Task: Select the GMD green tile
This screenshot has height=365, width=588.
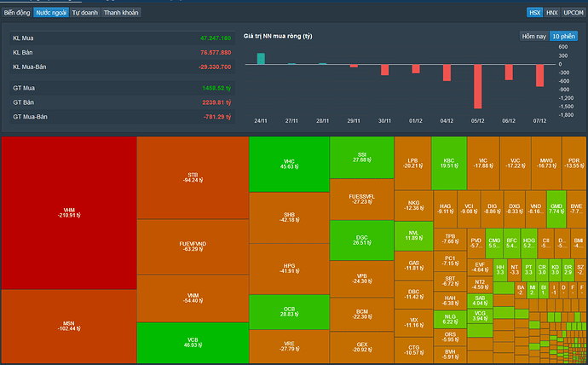Action: coord(556,209)
